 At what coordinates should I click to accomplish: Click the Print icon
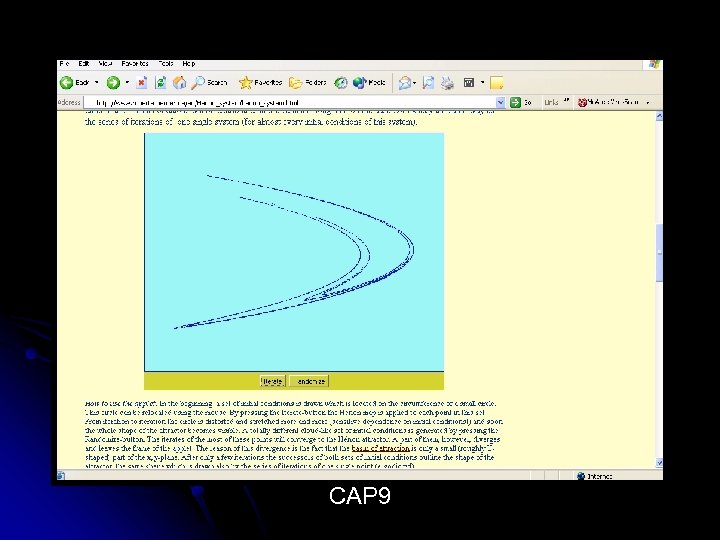coord(447,83)
